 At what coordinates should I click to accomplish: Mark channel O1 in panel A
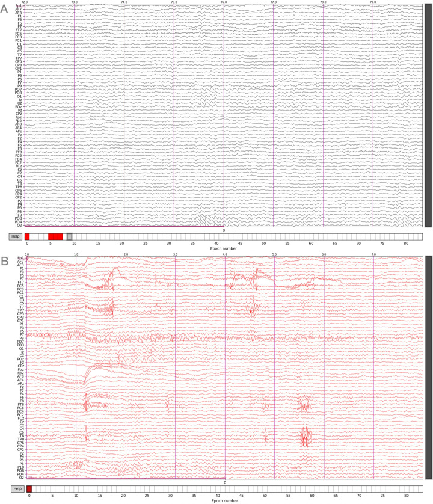click(19, 96)
